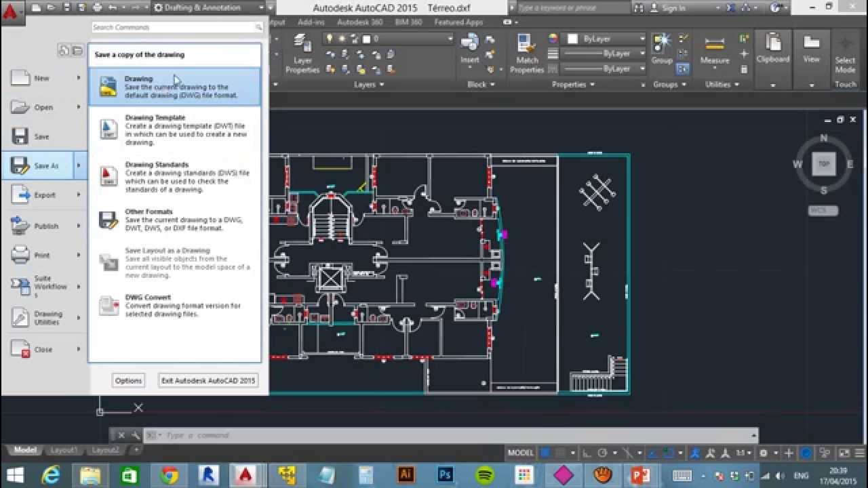Focus the Search Commands field
The width and height of the screenshot is (868, 488).
tap(177, 27)
